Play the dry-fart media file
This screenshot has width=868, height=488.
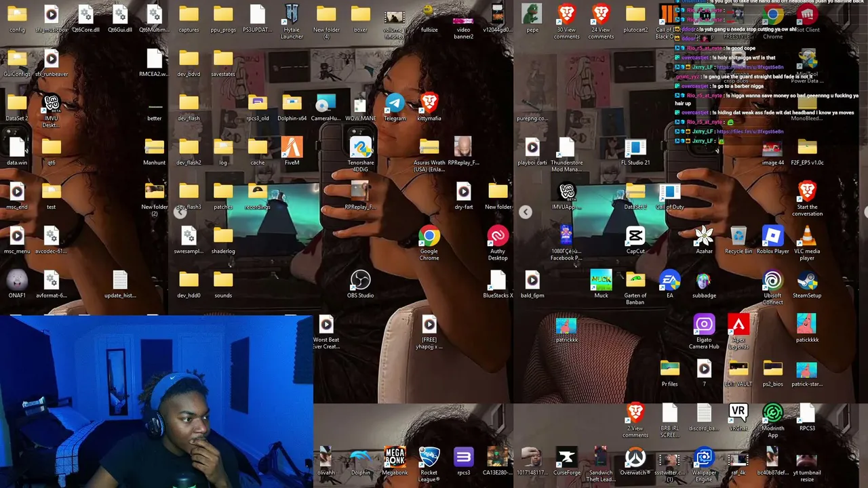(463, 192)
